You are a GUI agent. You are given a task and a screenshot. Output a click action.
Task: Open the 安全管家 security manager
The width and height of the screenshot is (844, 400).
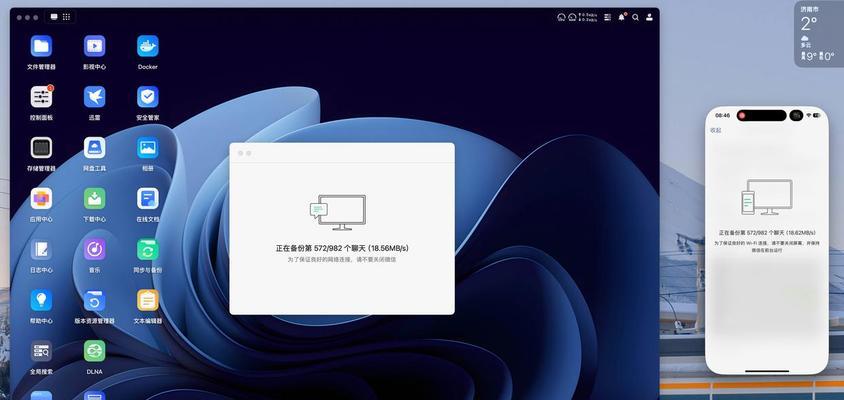(x=147, y=97)
